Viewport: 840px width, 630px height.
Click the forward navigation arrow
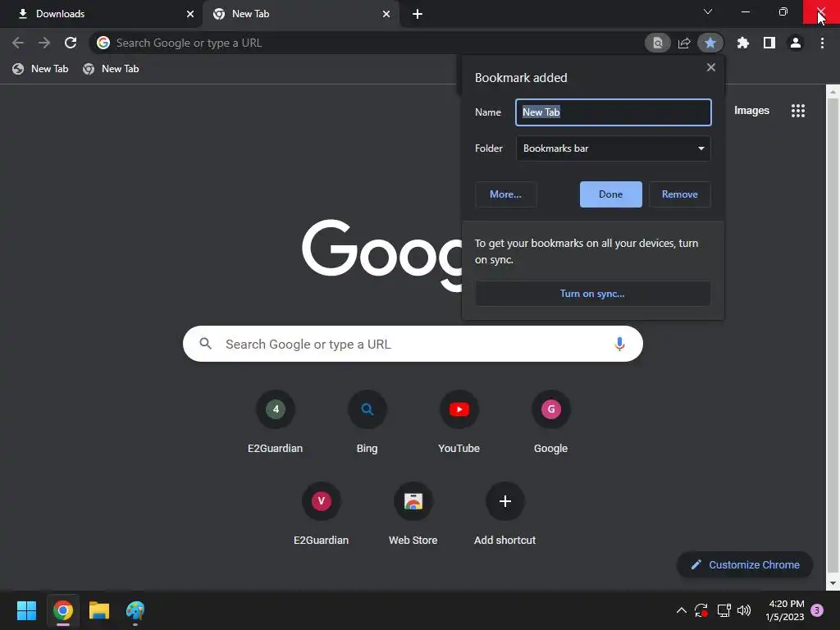[x=44, y=43]
